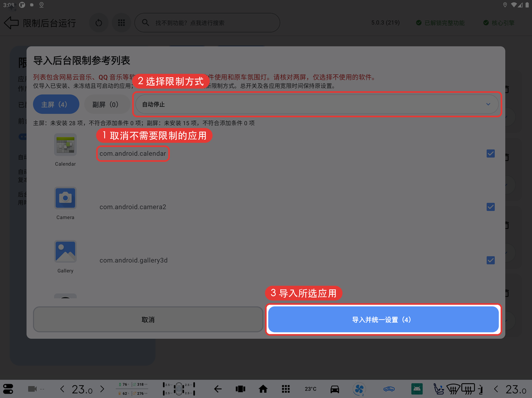Increase left temperature with right chevron

point(102,389)
